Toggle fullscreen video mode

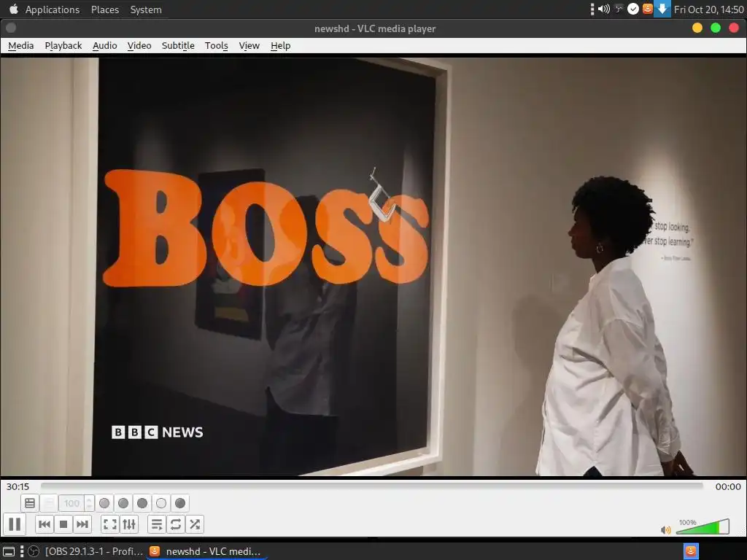point(110,524)
